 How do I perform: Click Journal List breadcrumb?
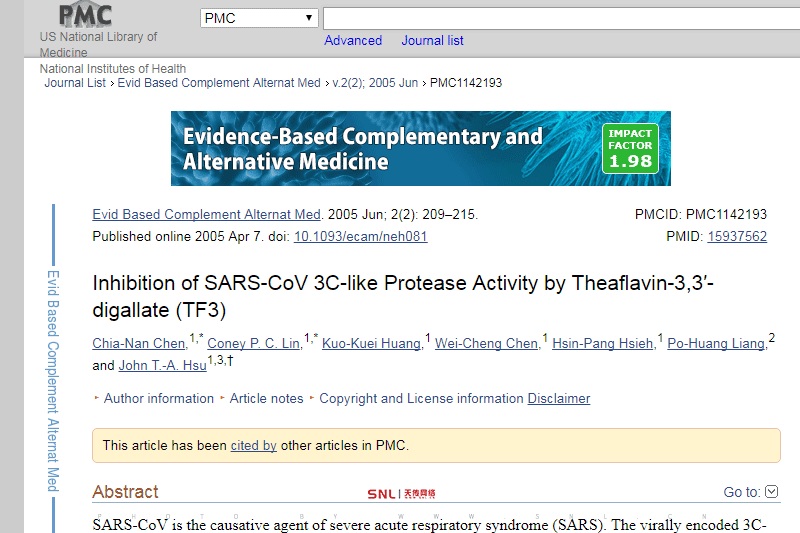click(x=75, y=83)
